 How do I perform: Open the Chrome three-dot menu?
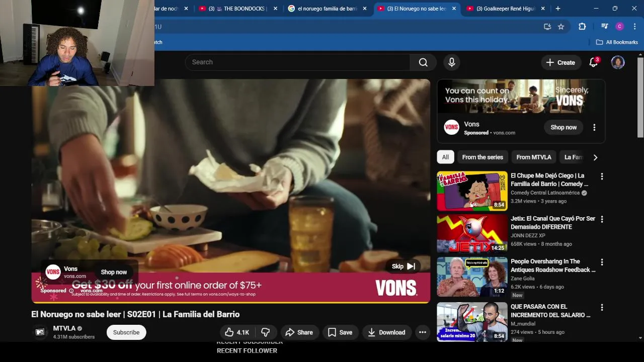point(634,27)
